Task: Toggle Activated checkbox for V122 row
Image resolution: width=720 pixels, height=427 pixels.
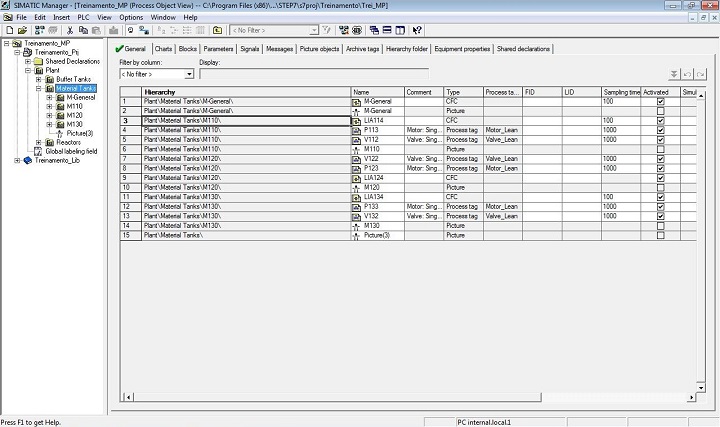Action: pos(660,159)
